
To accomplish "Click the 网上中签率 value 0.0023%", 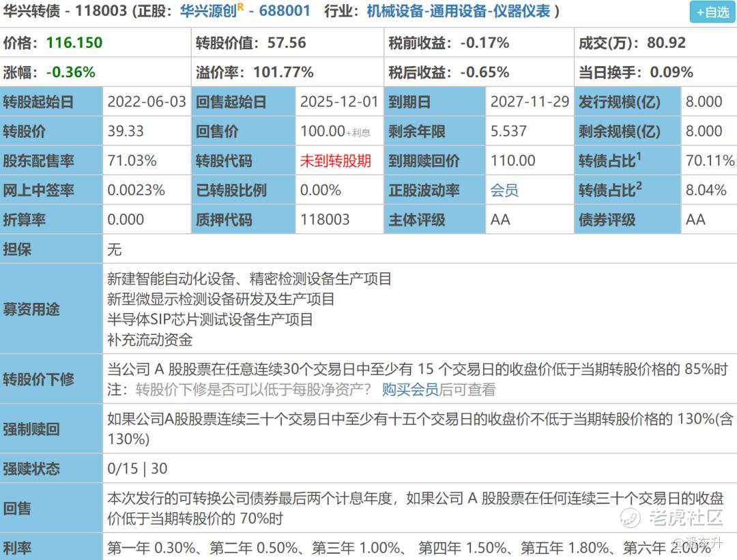I will [x=136, y=190].
